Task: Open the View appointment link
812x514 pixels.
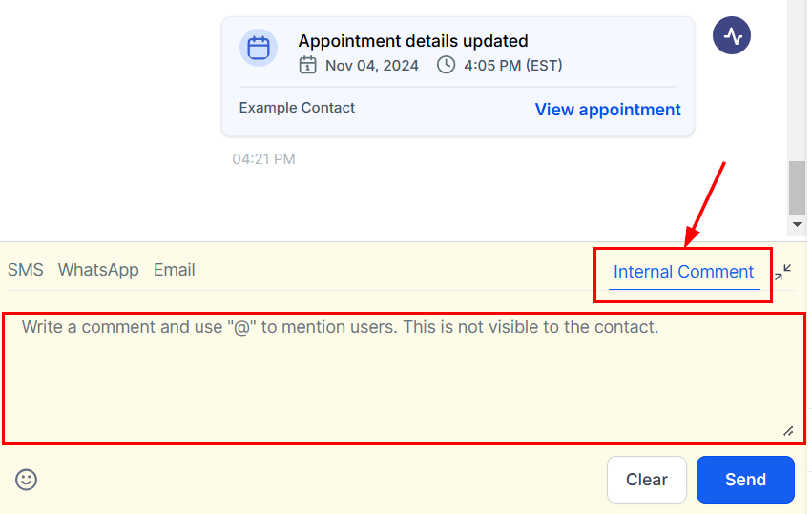Action: (x=608, y=110)
